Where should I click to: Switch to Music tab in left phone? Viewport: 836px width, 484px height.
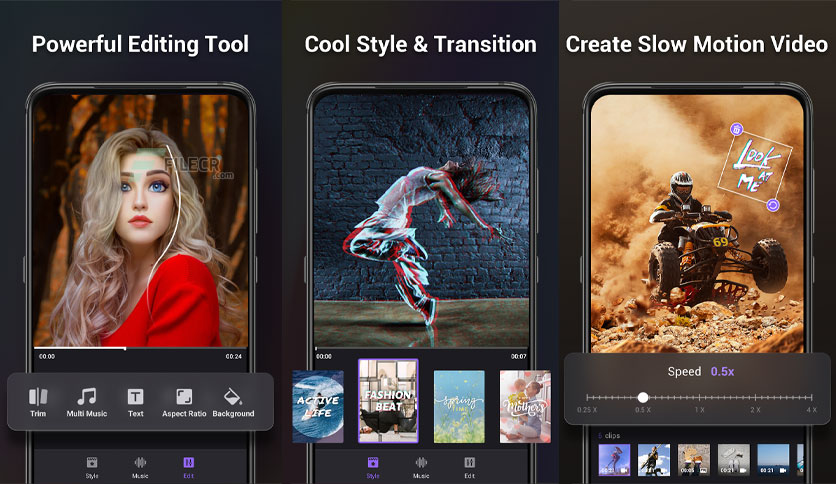point(140,467)
